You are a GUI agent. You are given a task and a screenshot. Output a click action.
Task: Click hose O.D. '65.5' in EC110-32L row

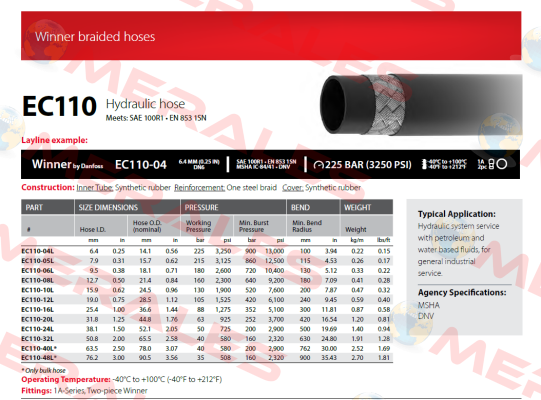click(x=145, y=339)
